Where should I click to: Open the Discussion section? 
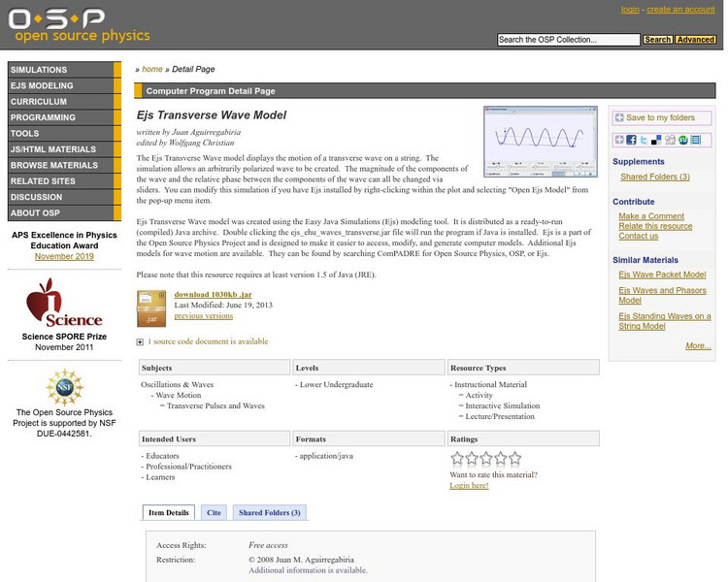click(64, 197)
